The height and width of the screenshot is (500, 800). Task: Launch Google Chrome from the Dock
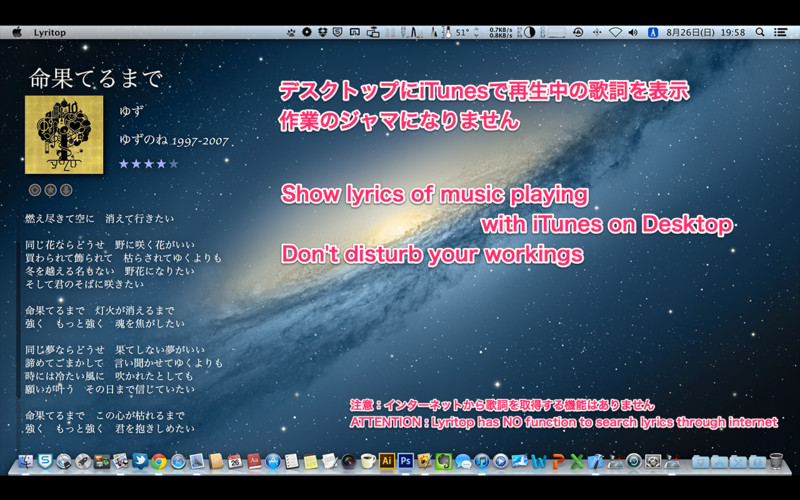pos(159,461)
